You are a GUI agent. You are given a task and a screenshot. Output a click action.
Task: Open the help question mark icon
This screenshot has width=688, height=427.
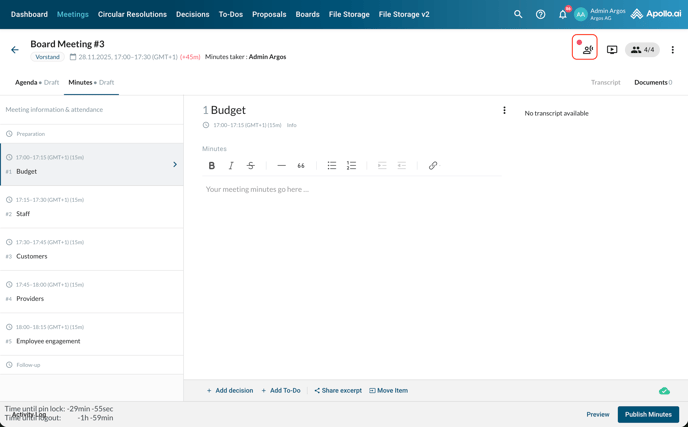point(540,14)
